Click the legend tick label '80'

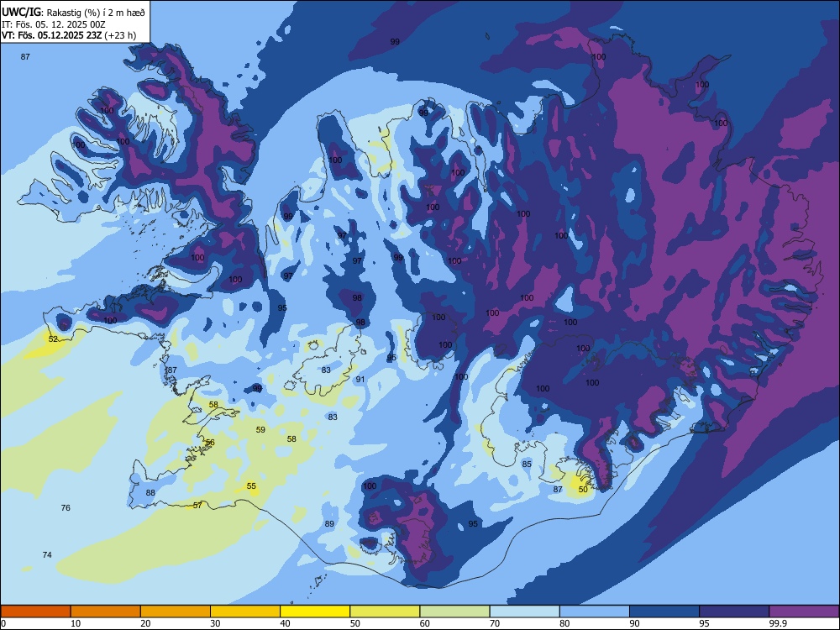coord(564,623)
